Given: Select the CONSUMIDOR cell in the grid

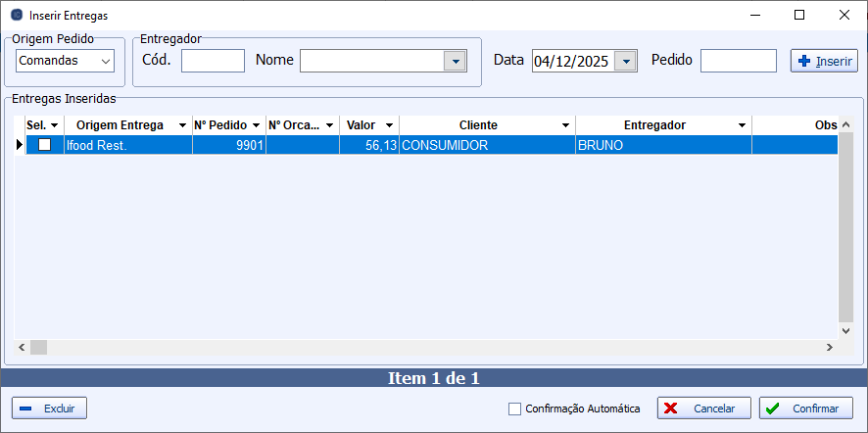Looking at the screenshot, I should pos(486,145).
